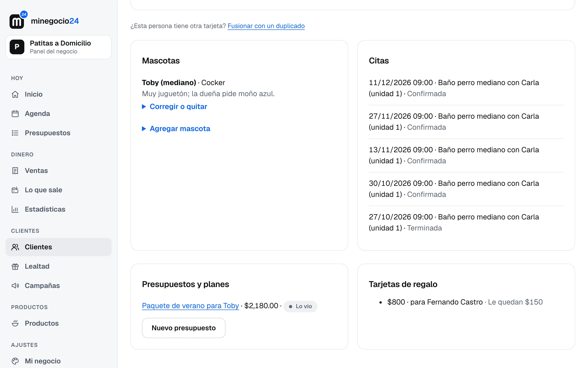This screenshot has height=368, width=588.
Task: Open the Lo que sale section
Action: 59,190
